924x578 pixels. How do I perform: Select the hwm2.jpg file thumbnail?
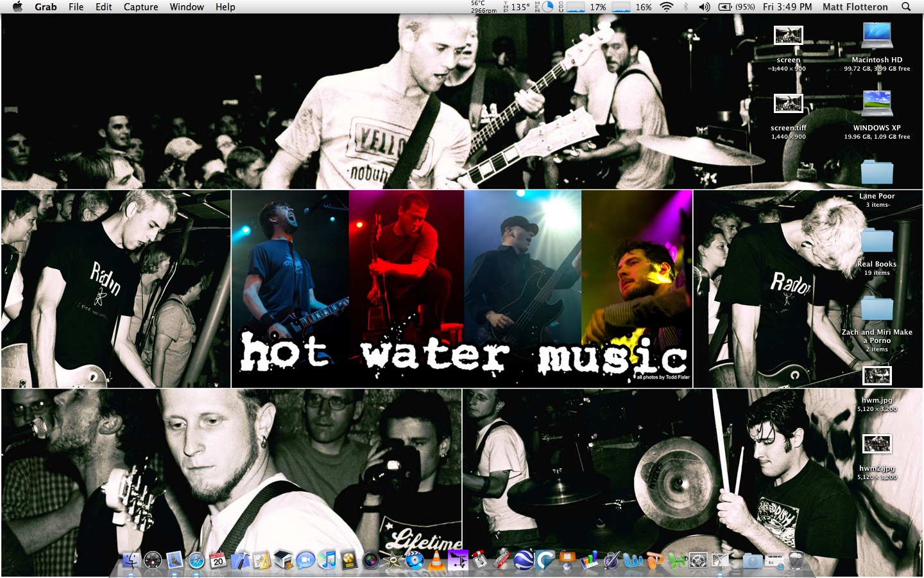tap(877, 443)
